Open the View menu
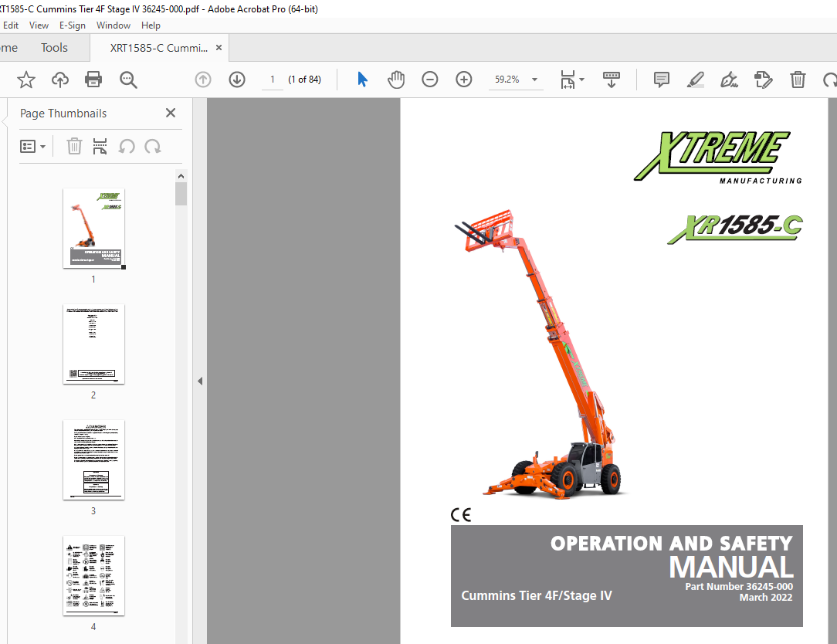Screen dimensions: 837x644 coord(39,25)
